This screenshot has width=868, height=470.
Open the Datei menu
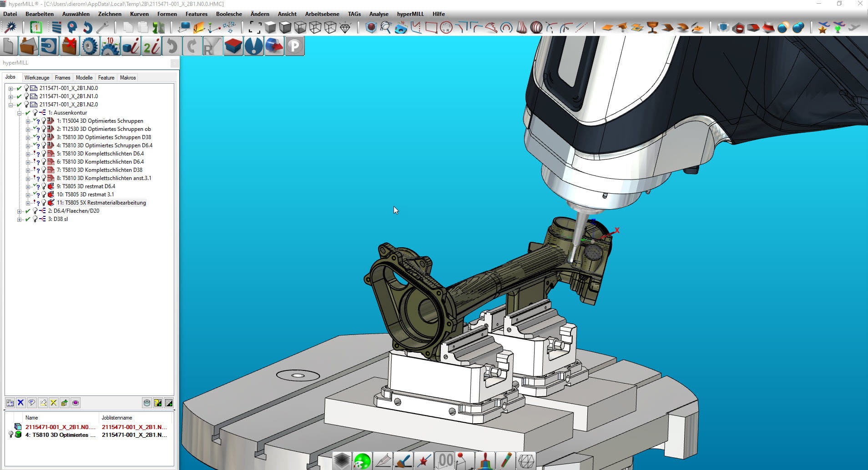(x=10, y=14)
